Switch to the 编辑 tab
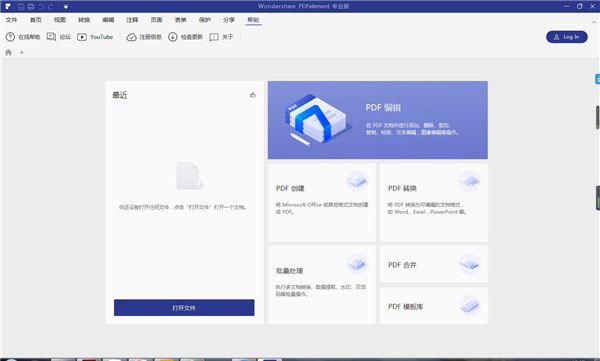 (x=108, y=20)
